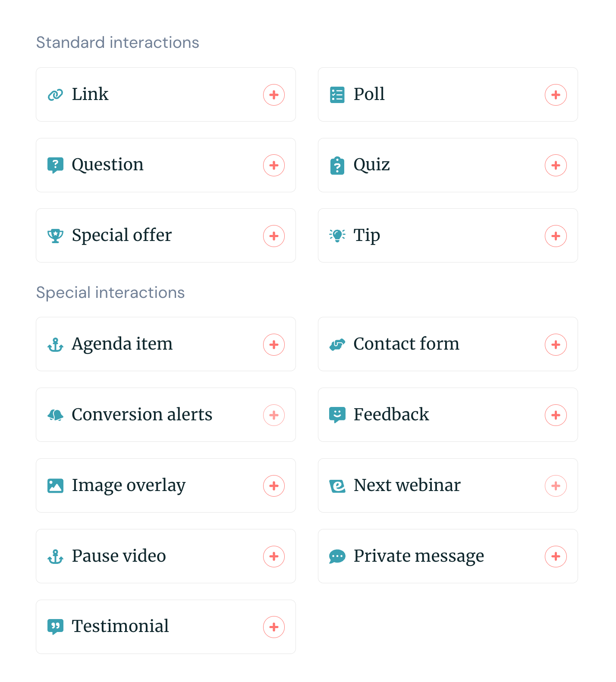
Task: Add a Tip interaction via plus
Action: coord(556,236)
